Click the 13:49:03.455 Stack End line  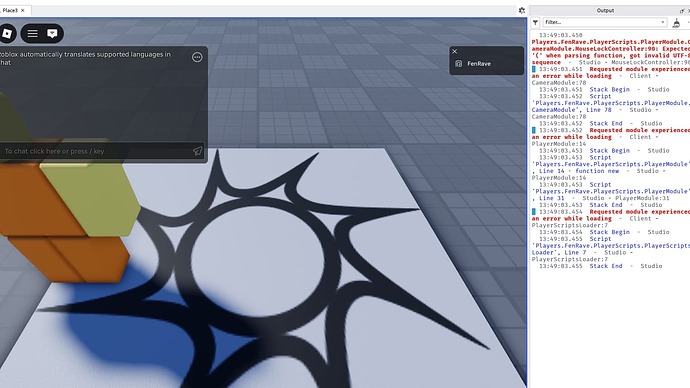[x=600, y=266]
